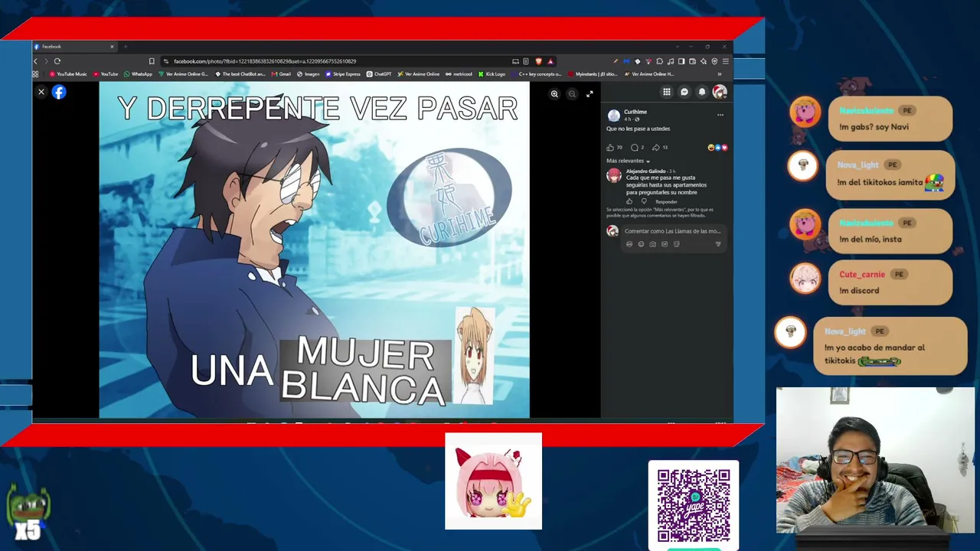Reload the Facebook page

tap(57, 61)
